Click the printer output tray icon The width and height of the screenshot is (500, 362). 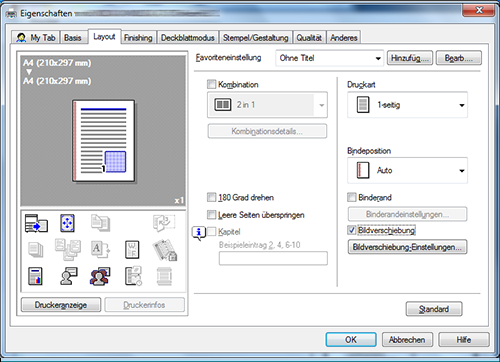pos(36,223)
